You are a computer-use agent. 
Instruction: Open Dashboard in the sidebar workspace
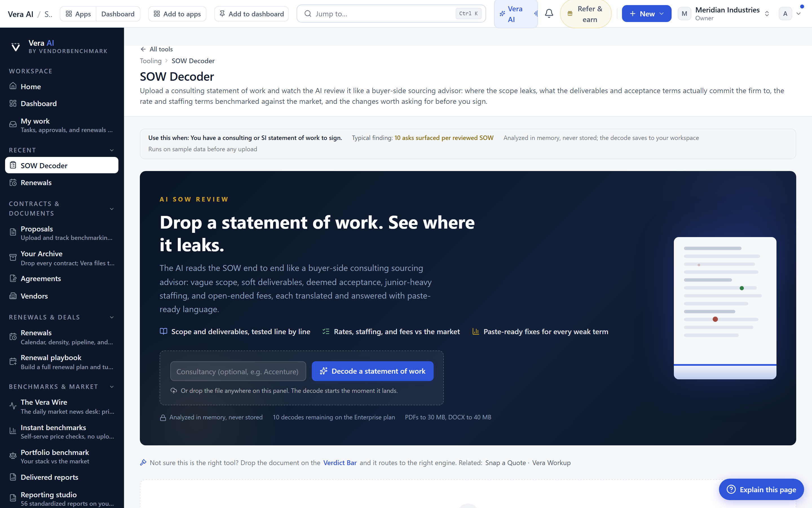coord(62,104)
